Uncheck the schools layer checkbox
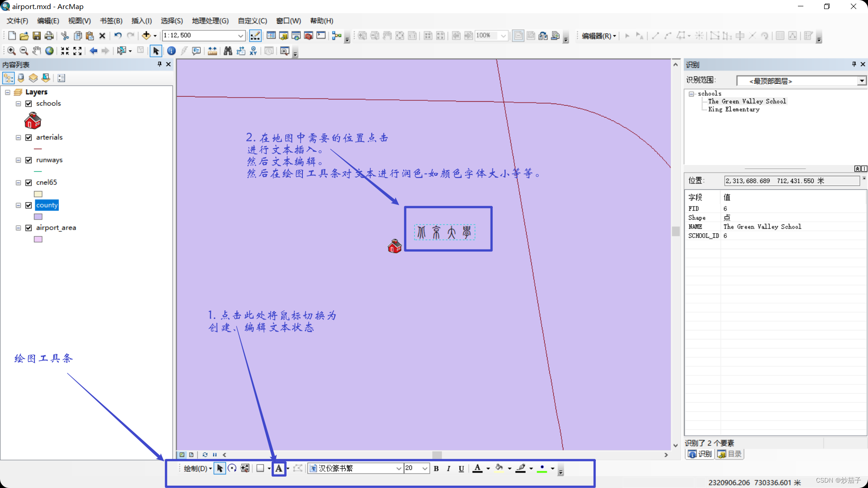868x488 pixels. [29, 103]
